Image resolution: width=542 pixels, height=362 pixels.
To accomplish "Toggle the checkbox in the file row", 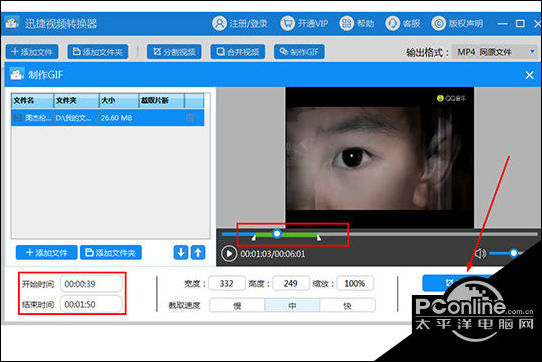I will click(x=190, y=118).
